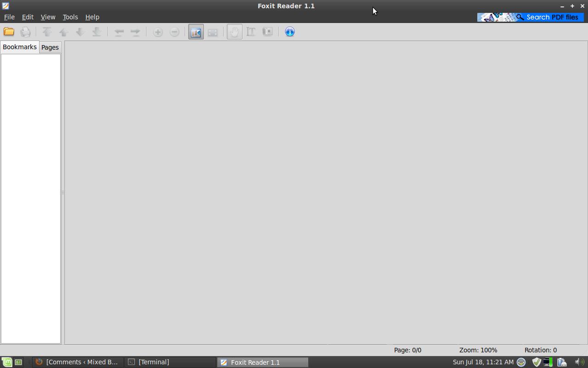Open the Linux Mint menu button
588x368 pixels.
coord(6,362)
